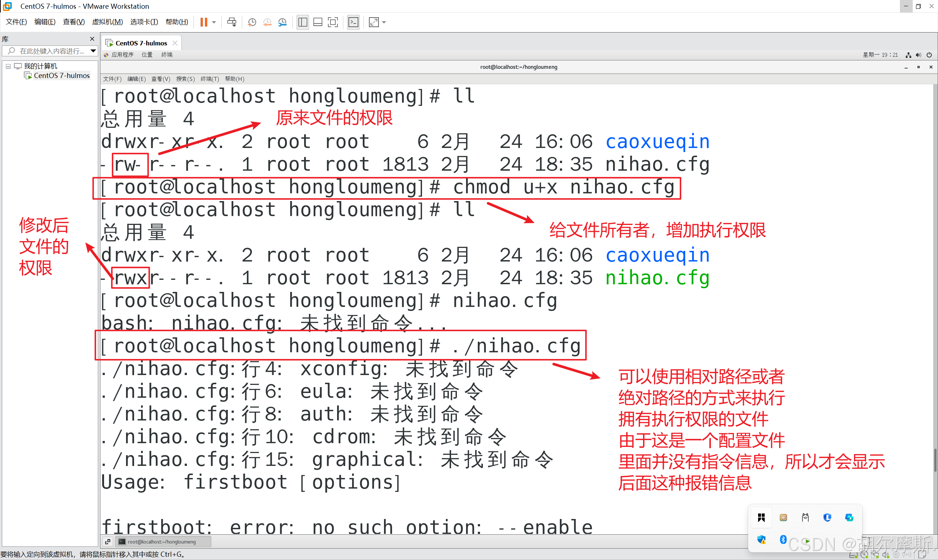The width and height of the screenshot is (938, 560).
Task: Click the Bluetooth icon in the system tray
Action: tap(783, 539)
